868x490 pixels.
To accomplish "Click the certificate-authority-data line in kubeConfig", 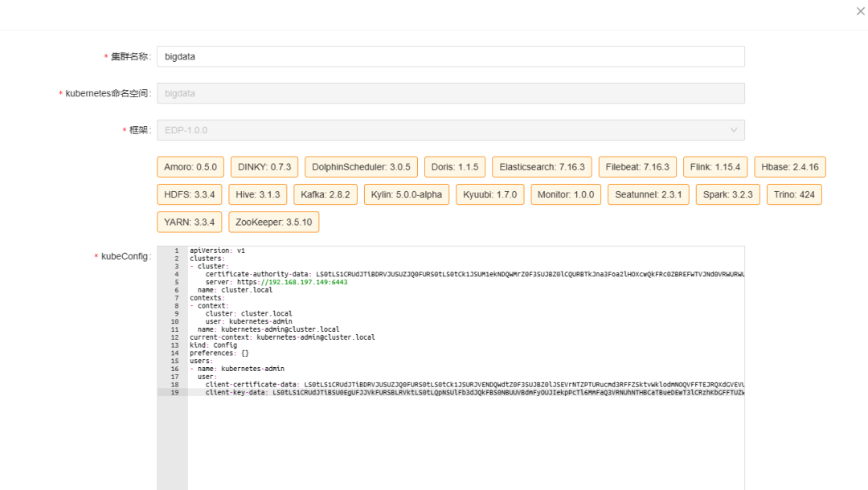I will (x=474, y=274).
